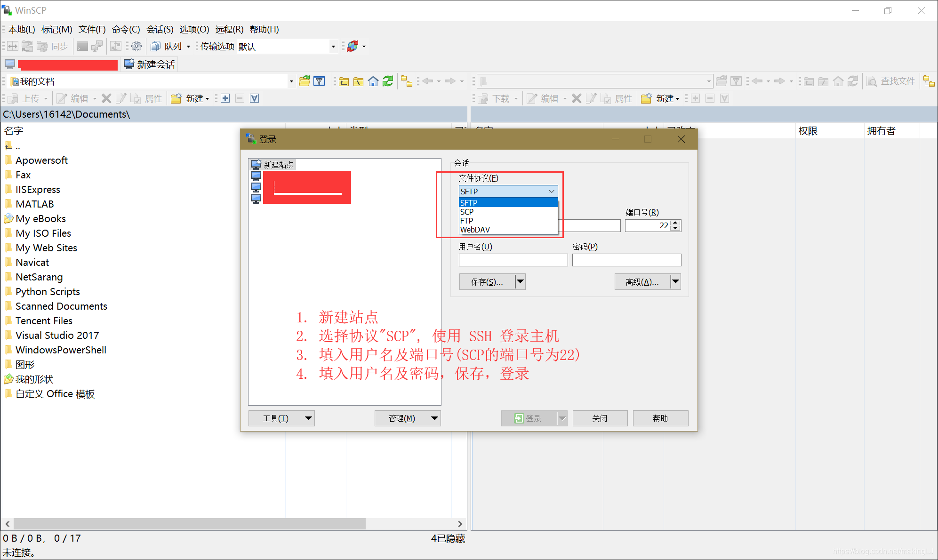The height and width of the screenshot is (560, 938).
Task: Click the Close button in login dialog
Action: click(x=600, y=418)
